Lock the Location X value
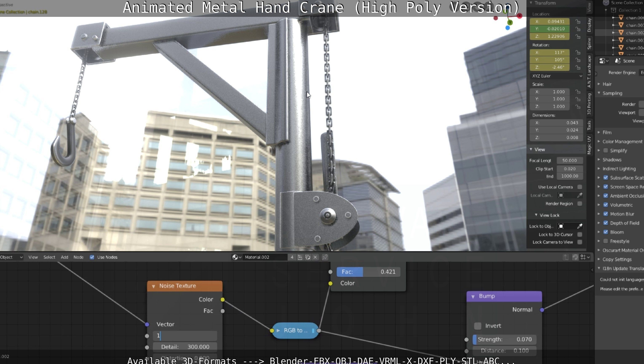 [578, 21]
